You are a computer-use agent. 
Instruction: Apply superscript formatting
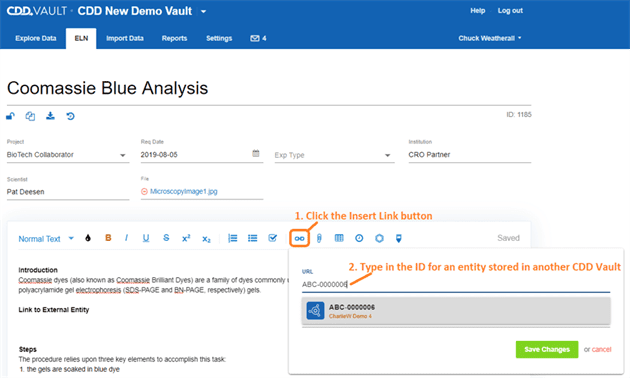click(x=186, y=238)
